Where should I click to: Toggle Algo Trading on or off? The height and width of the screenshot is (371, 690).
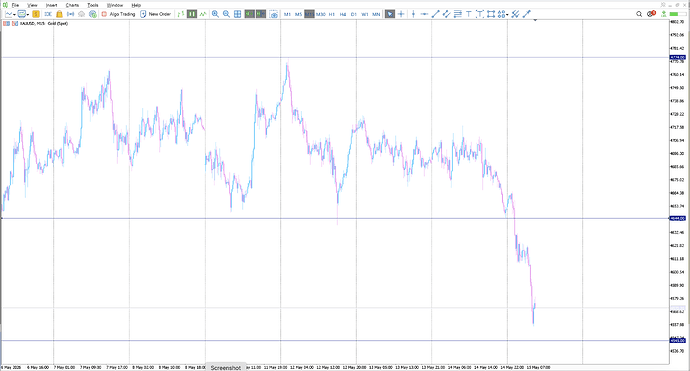click(x=118, y=14)
